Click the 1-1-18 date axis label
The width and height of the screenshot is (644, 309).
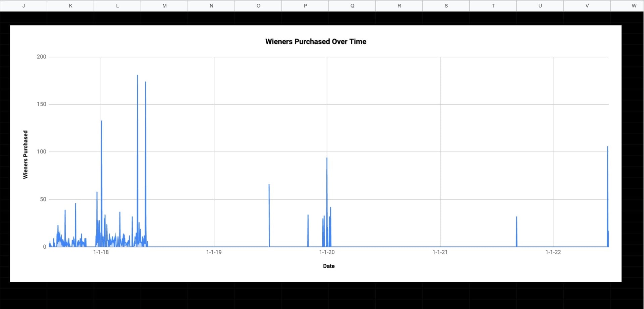pos(101,252)
